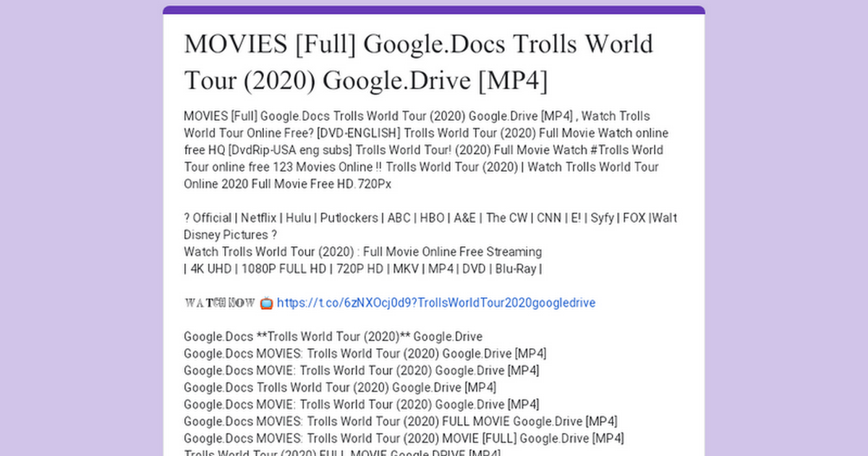Click 'Google.Docs **Trolls World Tour (2020)** Google.Drive' line
Viewport: 868px width, 456px height.
[x=333, y=337]
